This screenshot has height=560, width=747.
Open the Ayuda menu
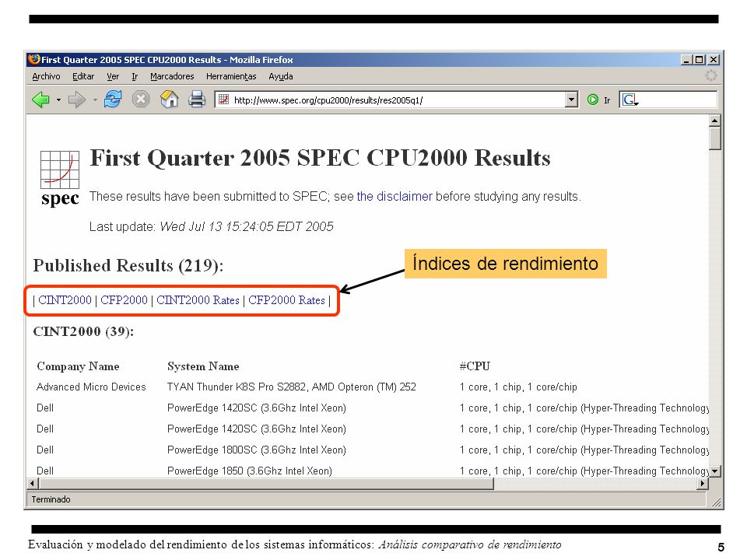point(281,76)
